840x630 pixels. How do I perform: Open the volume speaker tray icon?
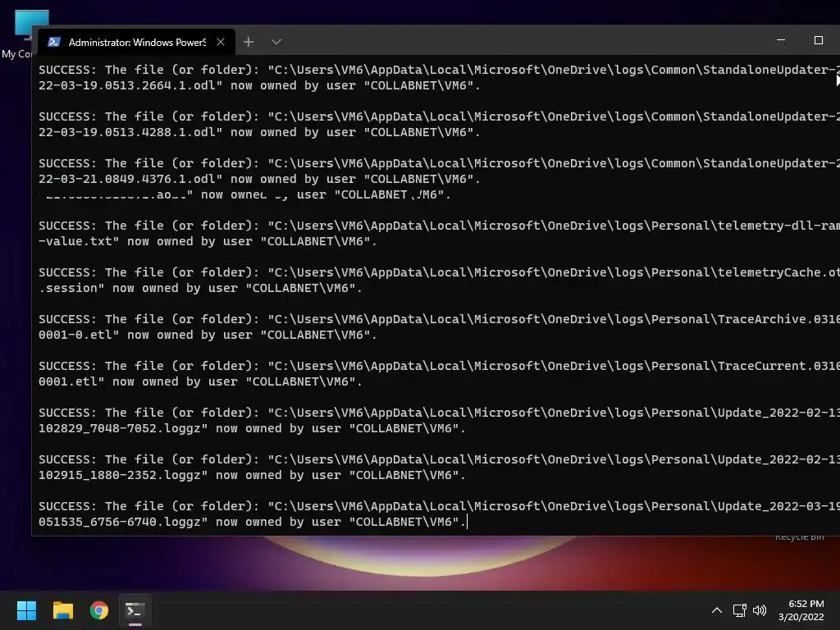(x=760, y=610)
